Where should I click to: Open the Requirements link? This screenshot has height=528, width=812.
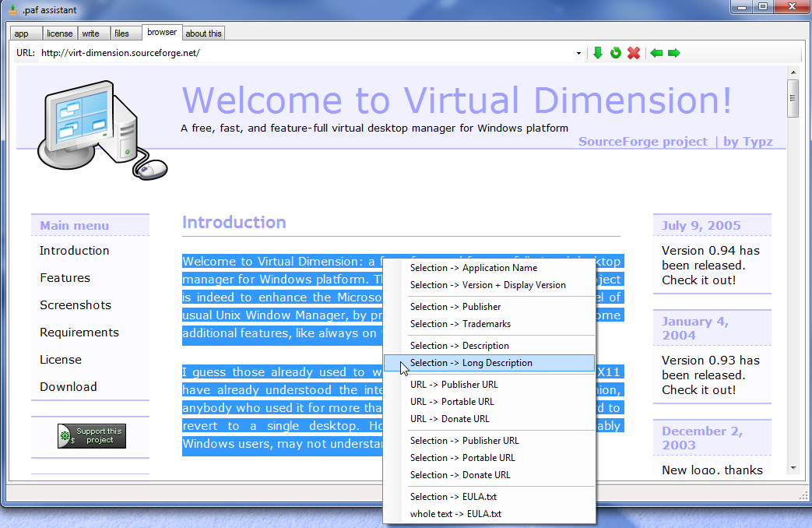coord(79,333)
